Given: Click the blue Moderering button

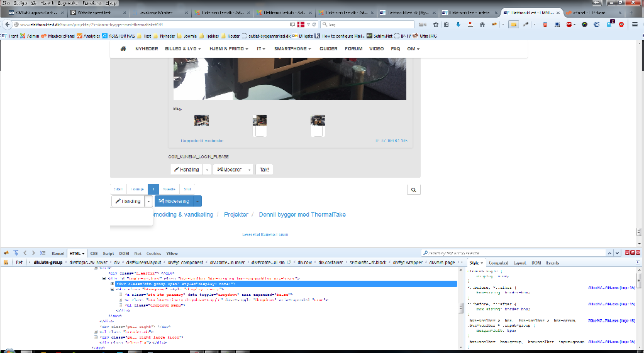Looking at the screenshot, I should click(174, 201).
